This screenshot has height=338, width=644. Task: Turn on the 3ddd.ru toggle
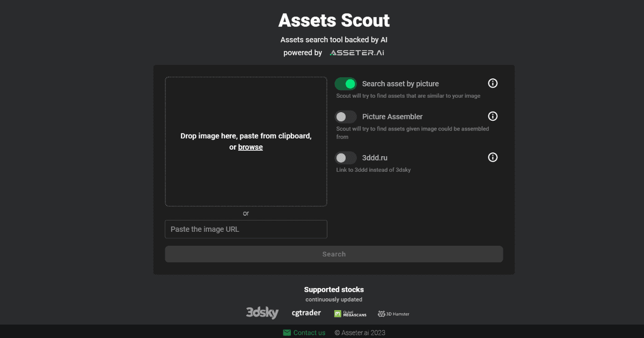tap(346, 157)
